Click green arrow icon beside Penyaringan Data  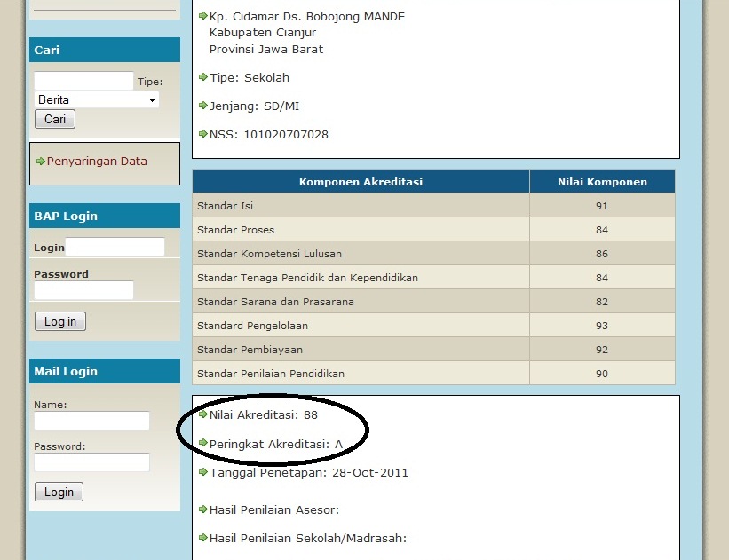(41, 162)
